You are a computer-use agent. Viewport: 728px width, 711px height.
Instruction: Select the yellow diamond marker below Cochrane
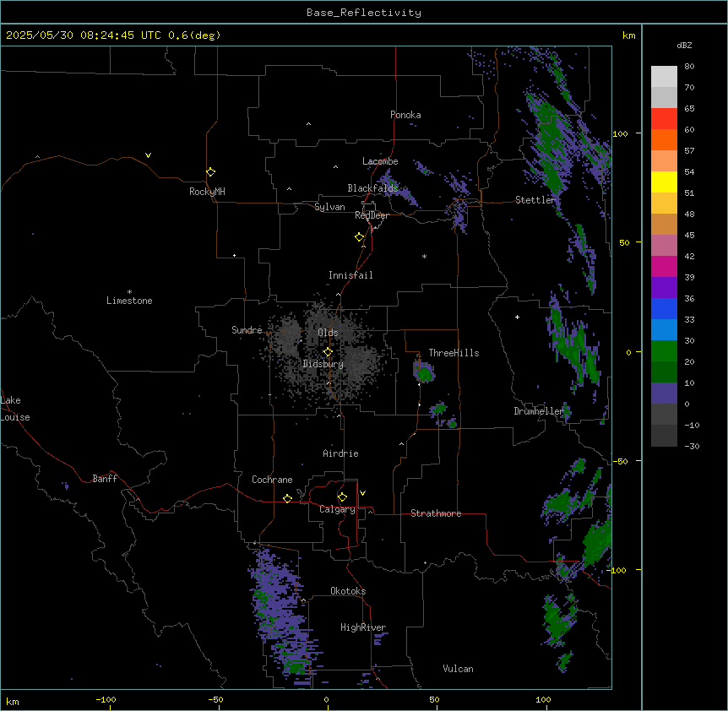(287, 498)
